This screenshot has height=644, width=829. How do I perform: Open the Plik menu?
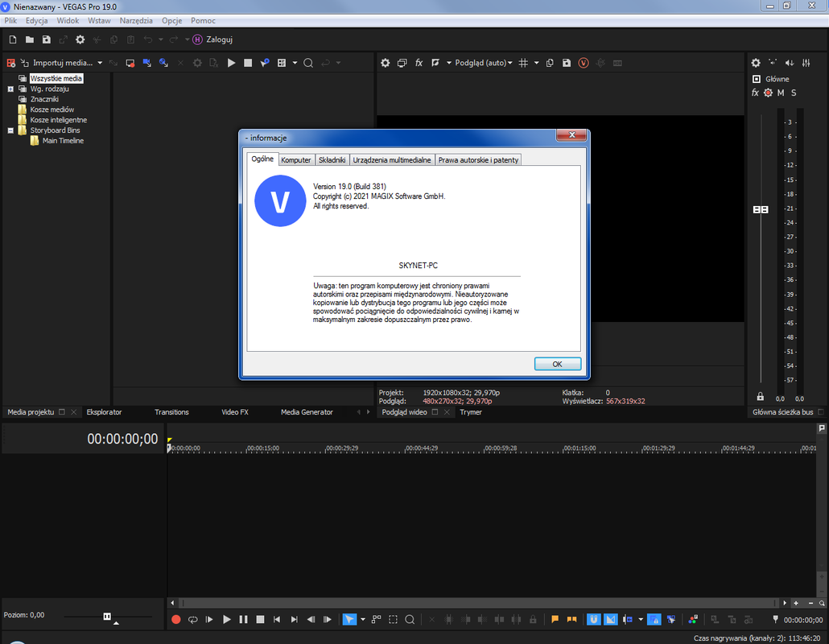pyautogui.click(x=10, y=21)
